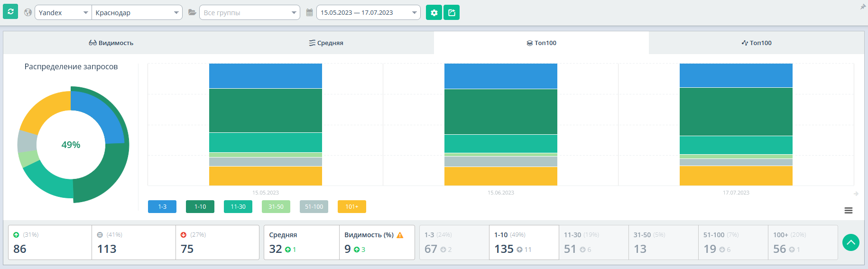Toggle the 31-50 legend series
Viewport: 868px width, 269px height.
click(276, 206)
